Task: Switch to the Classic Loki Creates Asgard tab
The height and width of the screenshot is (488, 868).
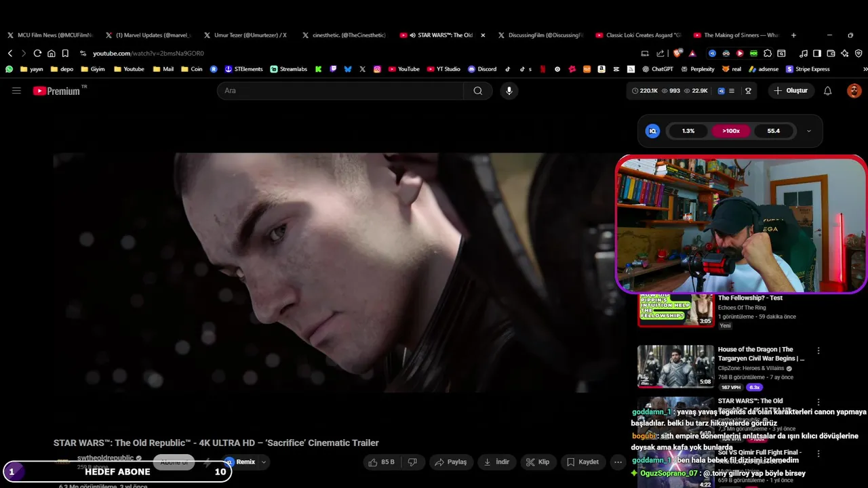Action: coord(637,35)
